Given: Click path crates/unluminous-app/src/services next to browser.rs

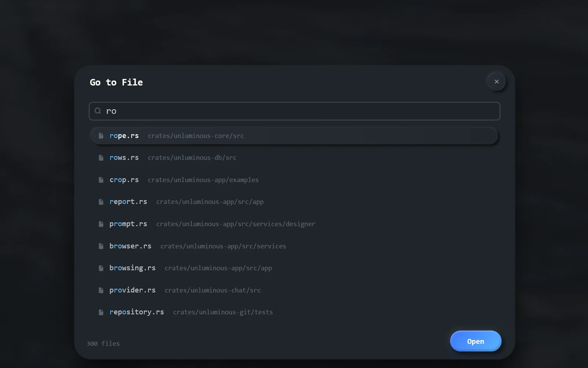Looking at the screenshot, I should (x=223, y=246).
